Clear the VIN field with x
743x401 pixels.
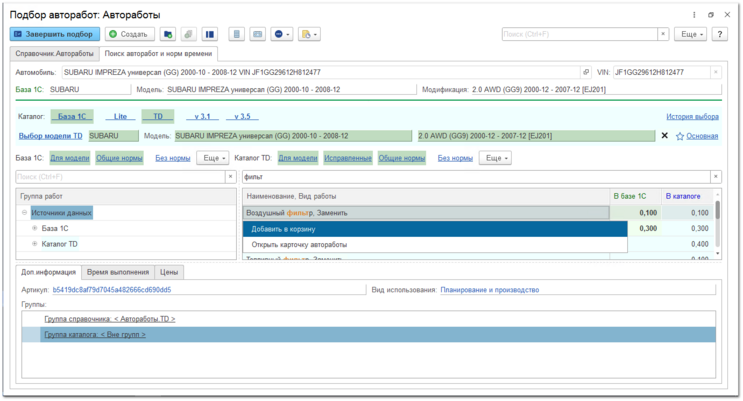(716, 72)
